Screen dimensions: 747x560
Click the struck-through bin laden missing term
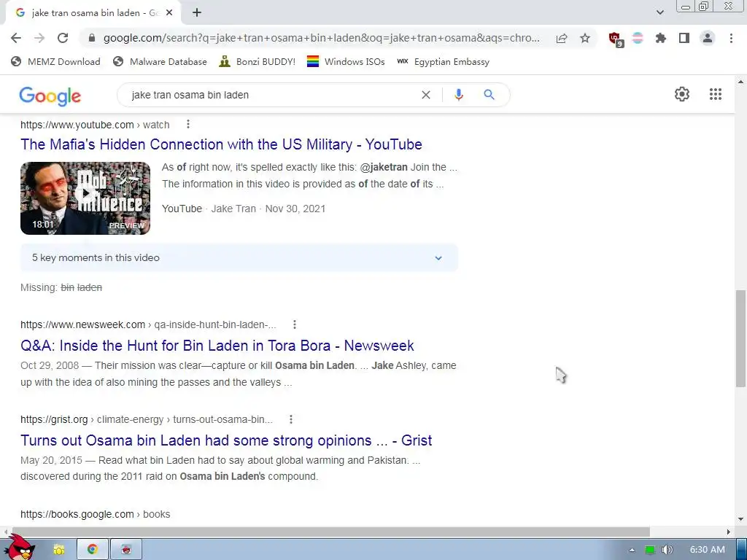[x=81, y=287]
